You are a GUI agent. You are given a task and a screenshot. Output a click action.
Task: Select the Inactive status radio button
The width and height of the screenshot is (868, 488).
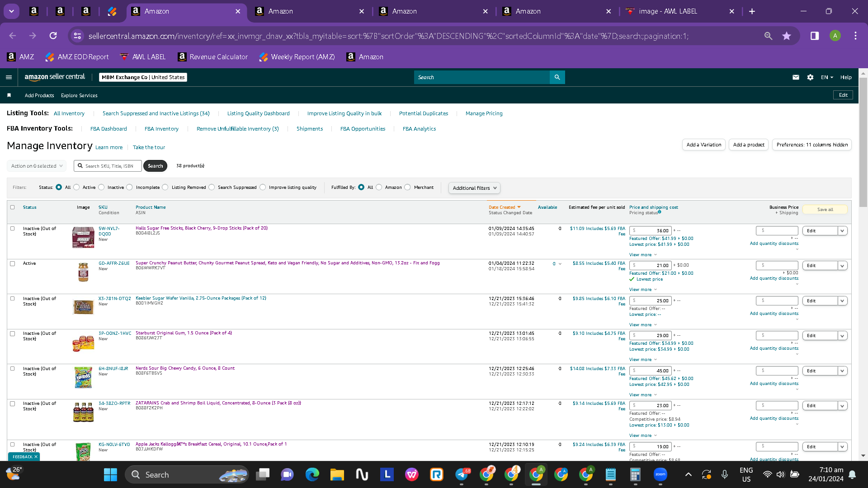coord(101,187)
